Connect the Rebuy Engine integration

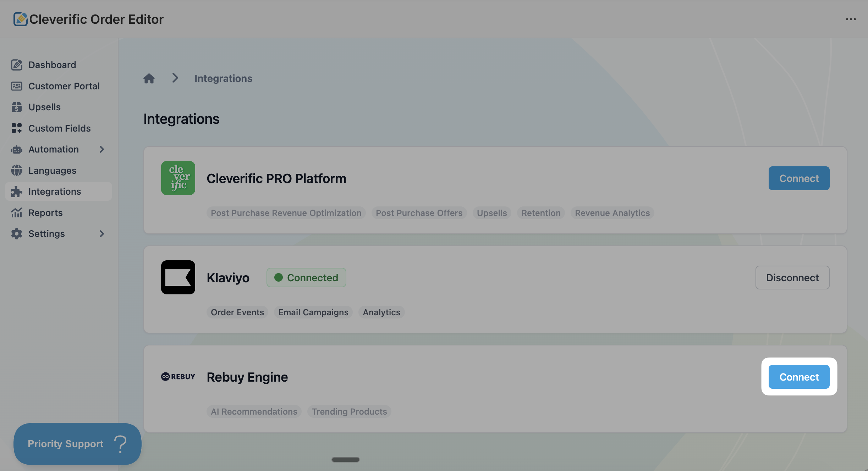(799, 377)
